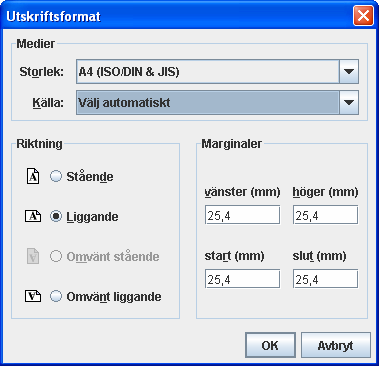Click the Avbryt button

tap(336, 345)
